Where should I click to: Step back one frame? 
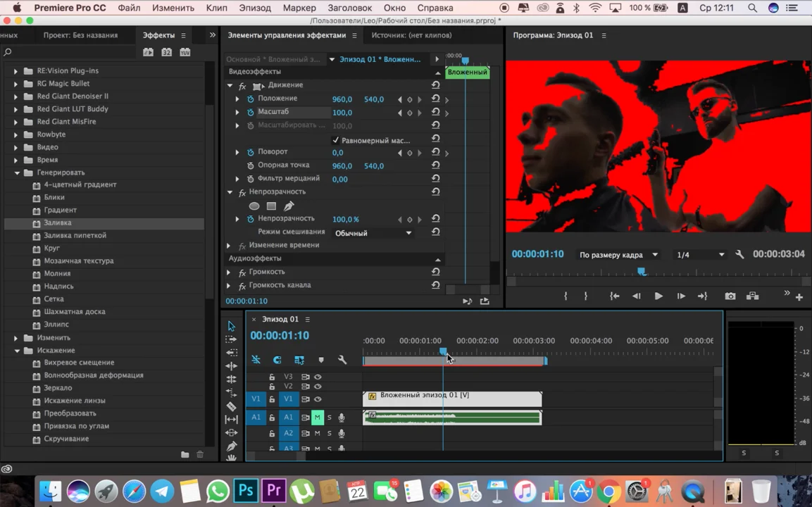637,296
